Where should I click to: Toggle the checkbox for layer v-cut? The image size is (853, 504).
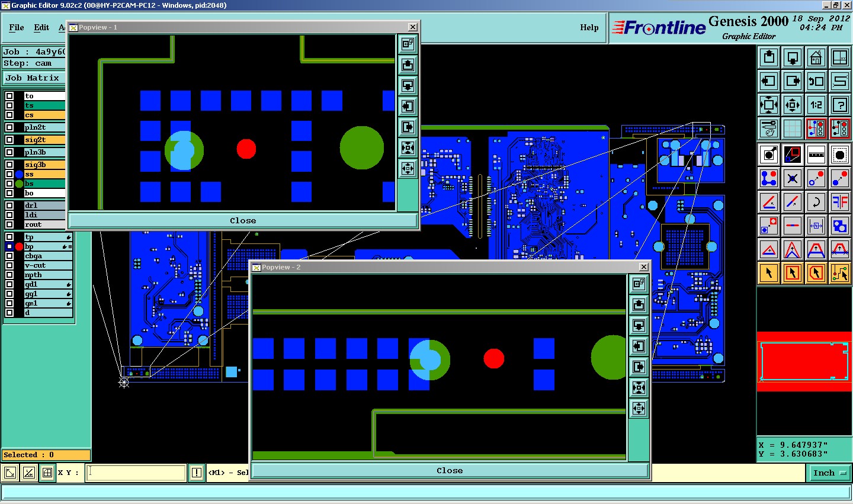click(9, 265)
